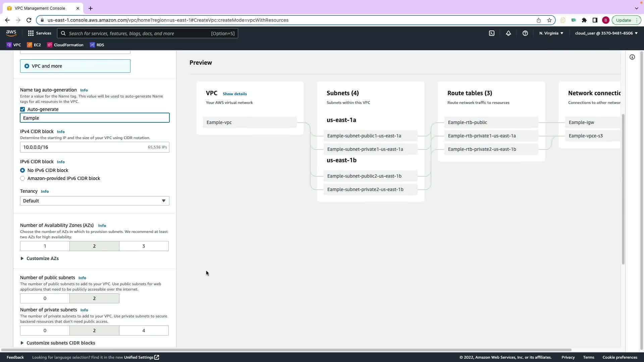Viewport: 644px width, 362px height.
Task: Open the CloudFormation favorites shortcut
Action: coord(65,45)
